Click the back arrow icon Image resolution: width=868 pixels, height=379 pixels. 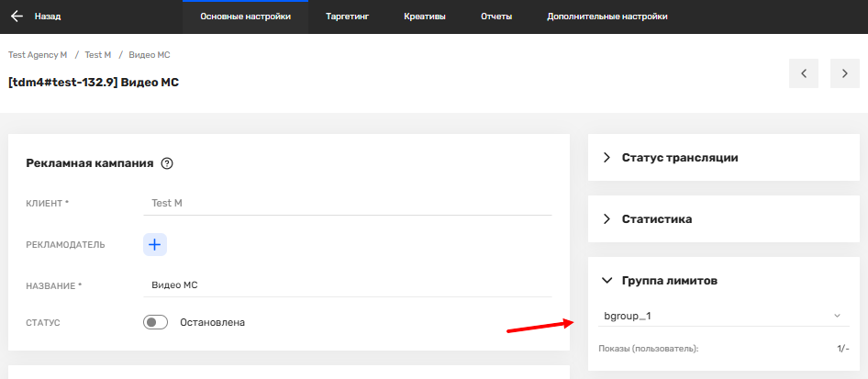(17, 17)
